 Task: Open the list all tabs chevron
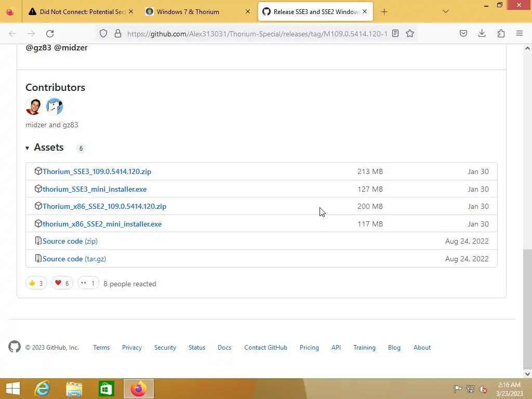(x=446, y=11)
